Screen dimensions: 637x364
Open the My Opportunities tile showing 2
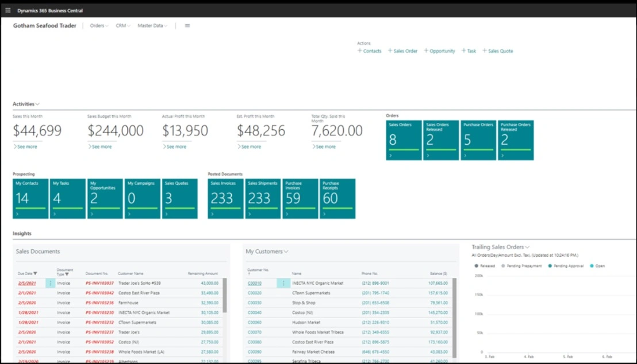105,199
